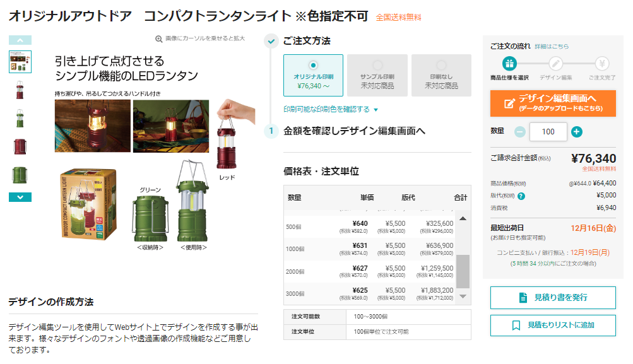The image size is (633, 364).
Task: Select the green lantern extended thumbnail
Action: (20, 118)
